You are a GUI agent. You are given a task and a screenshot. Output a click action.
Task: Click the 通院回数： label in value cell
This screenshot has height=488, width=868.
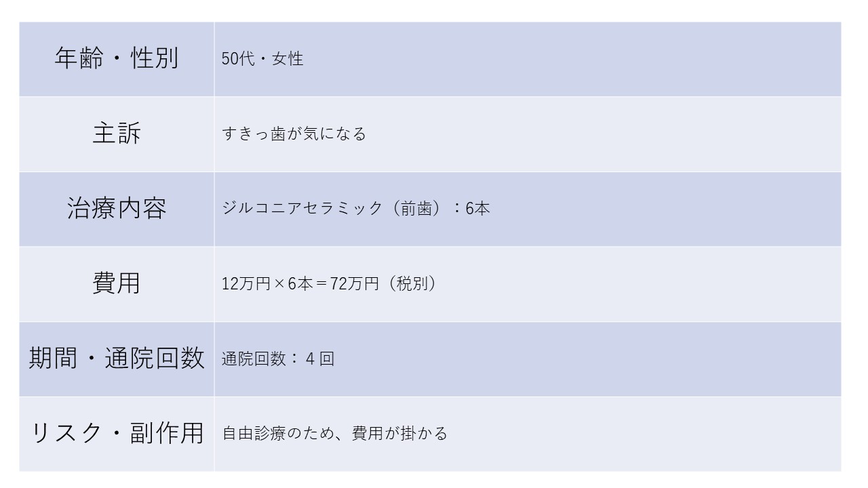(x=260, y=359)
